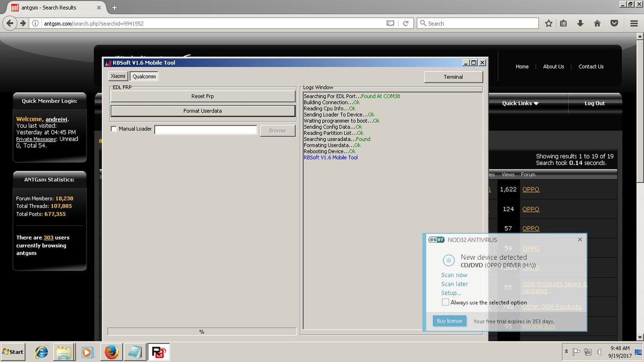Click the Views column header
The height and width of the screenshot is (362, 644).
click(508, 174)
